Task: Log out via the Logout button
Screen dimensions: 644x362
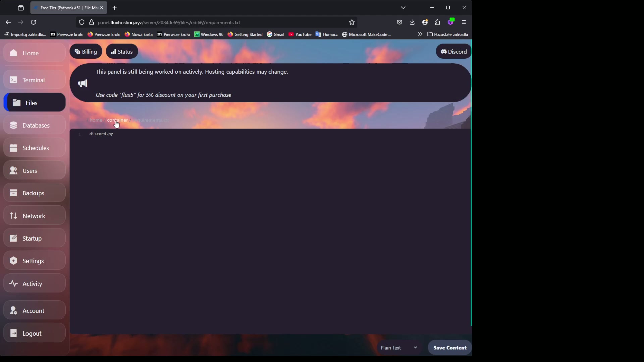Action: point(35,333)
